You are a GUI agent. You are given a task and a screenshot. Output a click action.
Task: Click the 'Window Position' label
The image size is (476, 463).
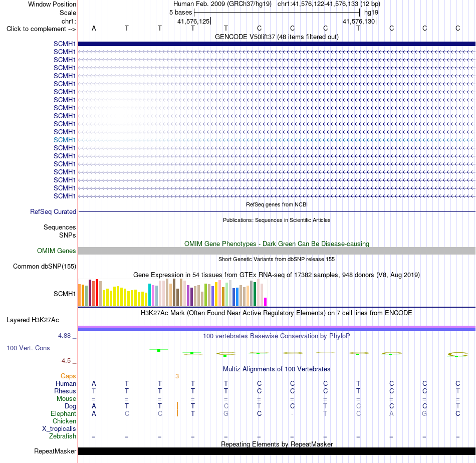(52, 4)
